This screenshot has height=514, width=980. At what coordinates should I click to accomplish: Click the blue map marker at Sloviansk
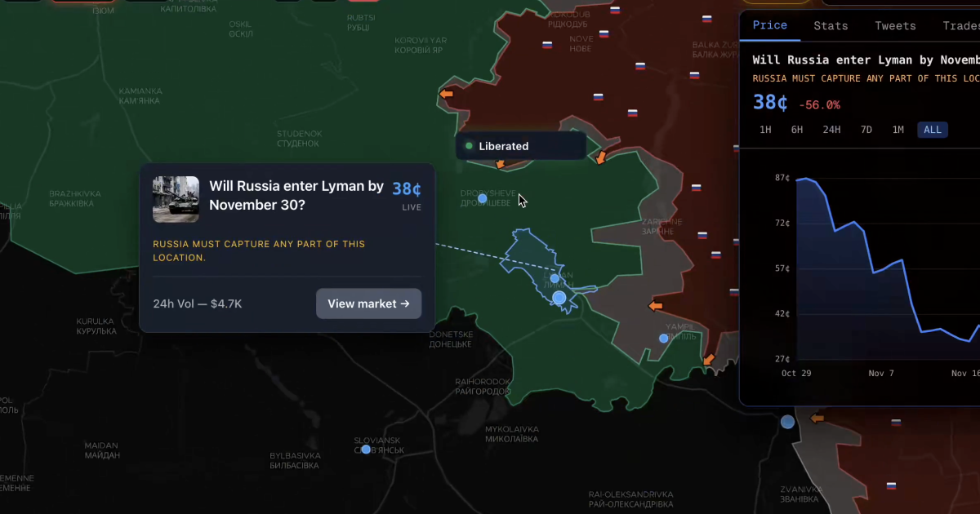click(x=366, y=449)
